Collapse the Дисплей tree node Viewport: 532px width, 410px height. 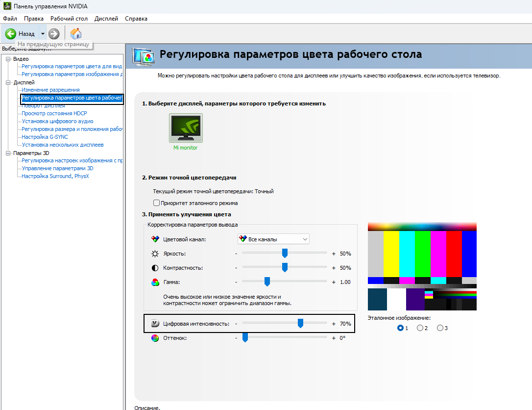(x=8, y=82)
